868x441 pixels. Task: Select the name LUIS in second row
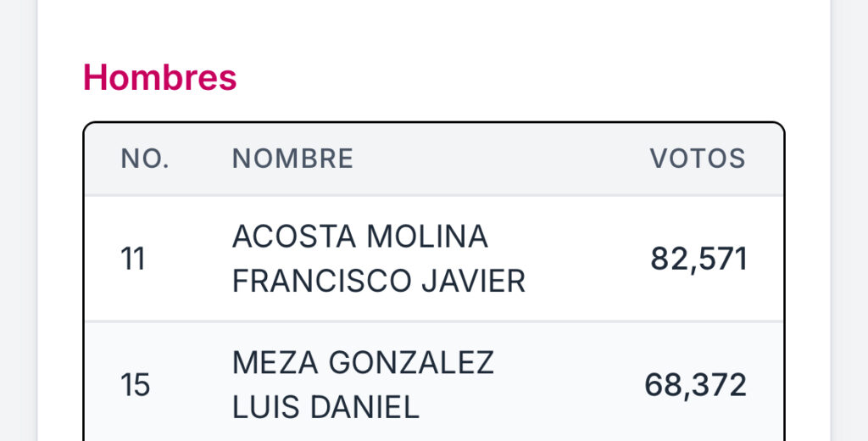click(265, 408)
